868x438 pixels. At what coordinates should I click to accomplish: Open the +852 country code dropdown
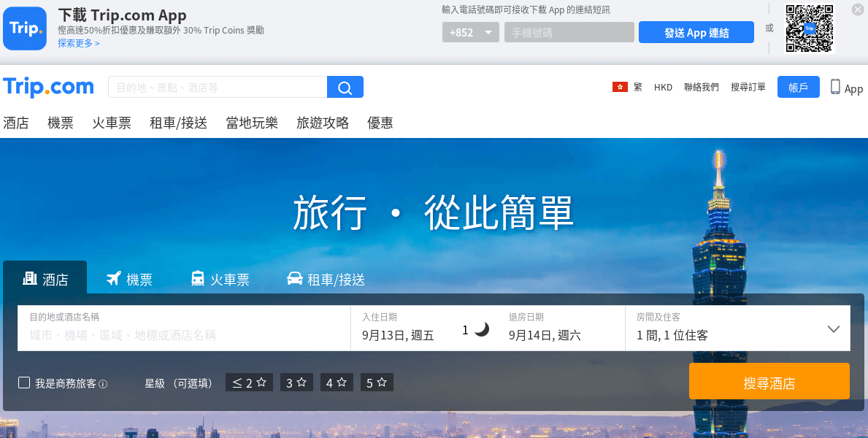(x=471, y=33)
